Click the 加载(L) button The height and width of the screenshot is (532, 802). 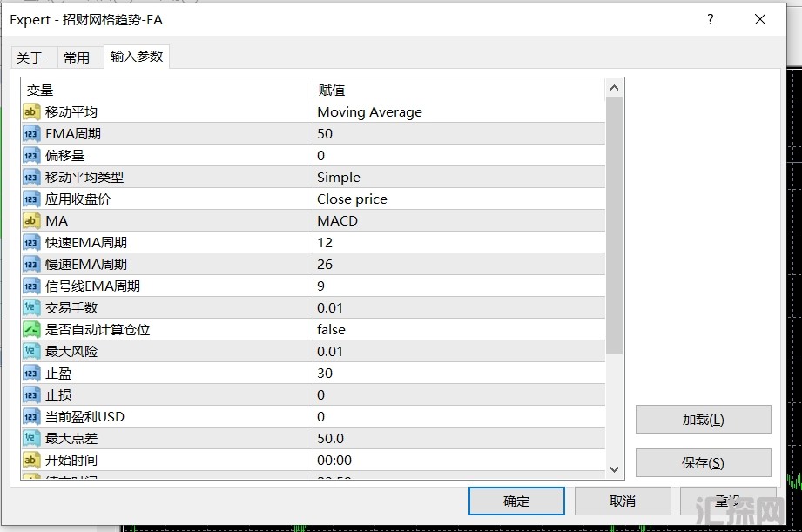[704, 420]
